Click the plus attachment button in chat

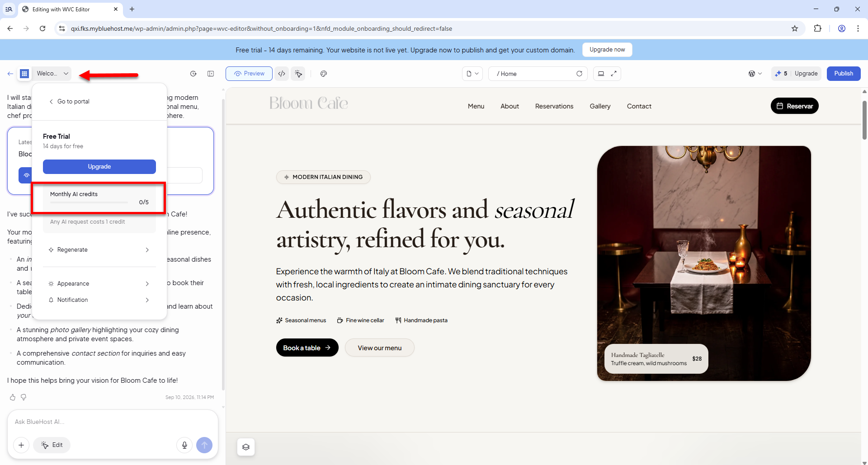21,445
